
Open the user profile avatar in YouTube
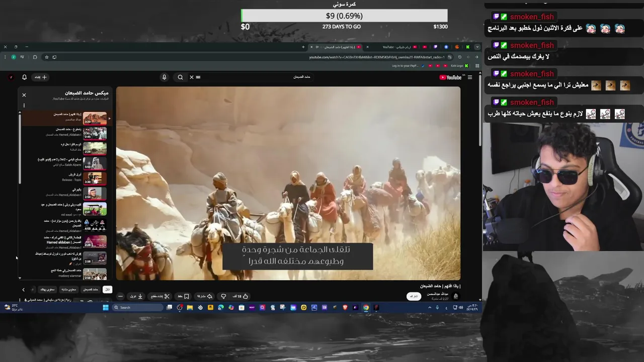[x=11, y=77]
